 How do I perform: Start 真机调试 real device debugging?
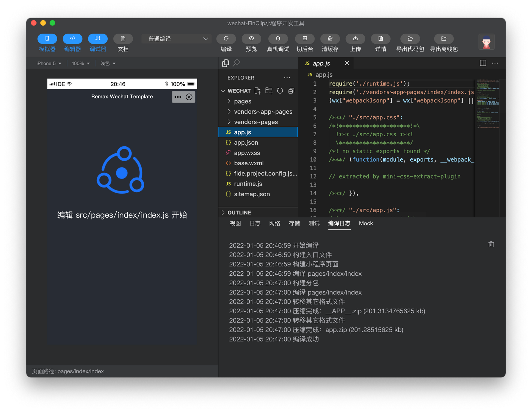(x=278, y=39)
